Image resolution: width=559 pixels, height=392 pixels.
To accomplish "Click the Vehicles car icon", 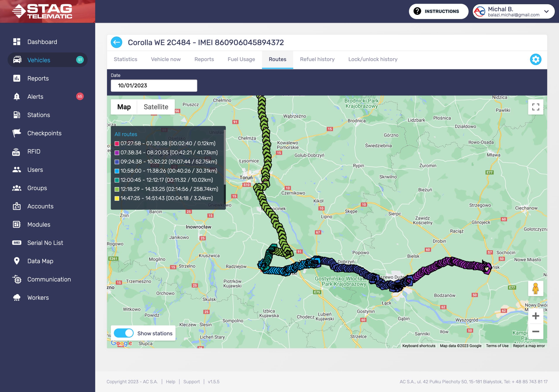I will point(17,60).
